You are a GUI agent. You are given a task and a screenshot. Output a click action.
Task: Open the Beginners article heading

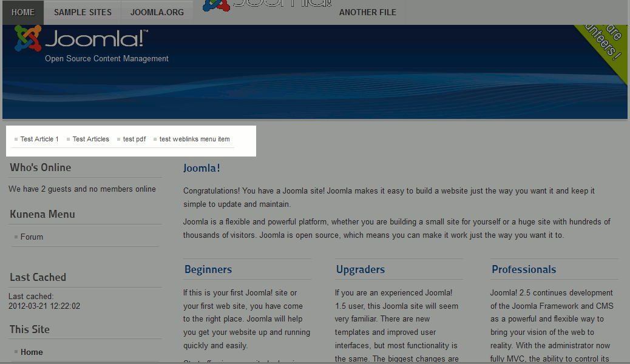tap(208, 269)
